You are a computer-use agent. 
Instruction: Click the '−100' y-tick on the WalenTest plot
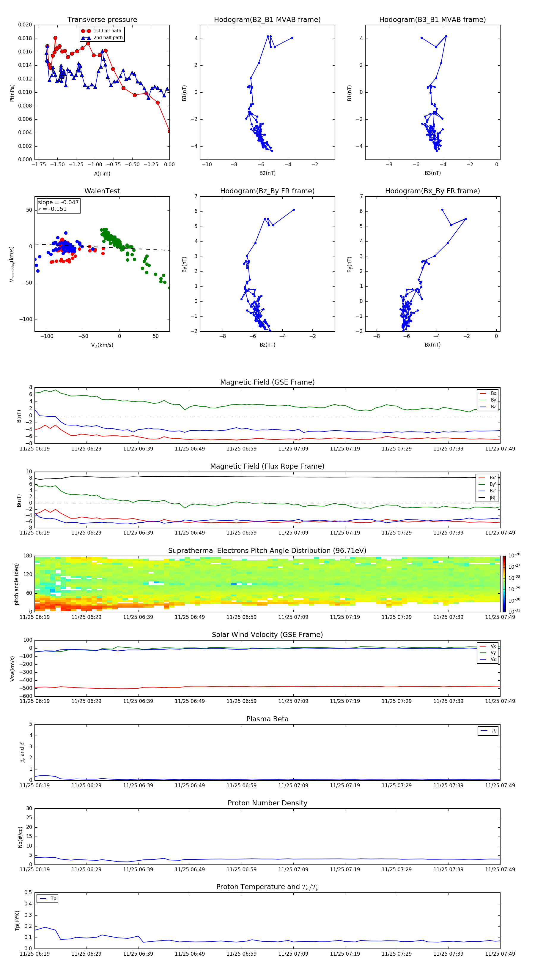[x=26, y=320]
